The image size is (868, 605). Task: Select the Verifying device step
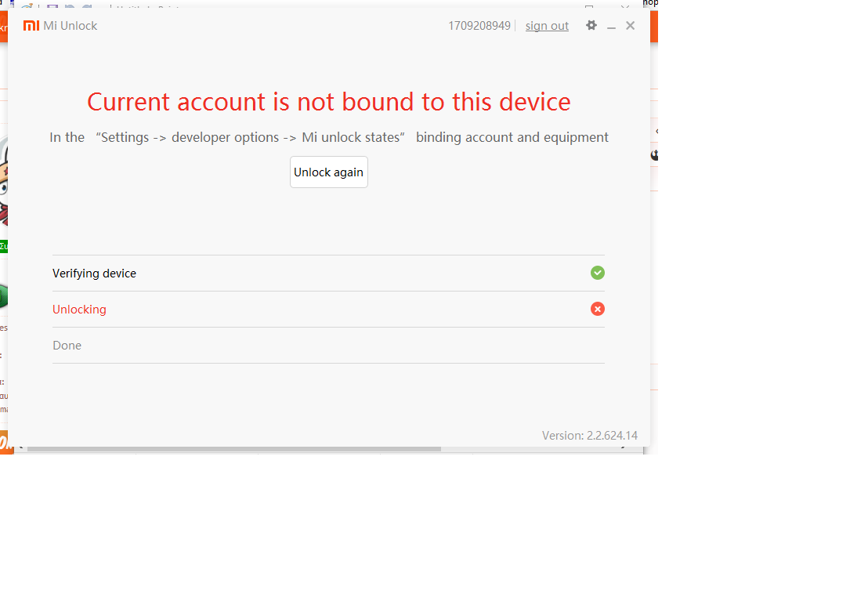94,274
